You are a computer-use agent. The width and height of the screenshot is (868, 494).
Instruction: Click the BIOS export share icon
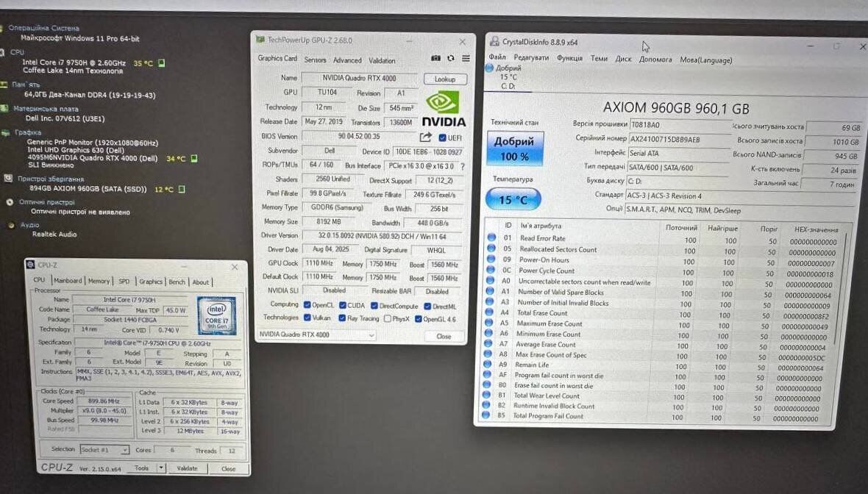pos(425,137)
